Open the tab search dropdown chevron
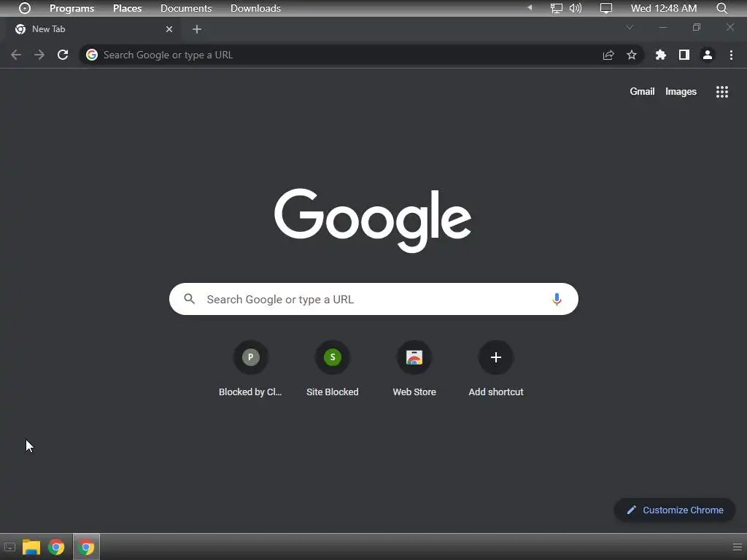Viewport: 747px width, 560px height. point(630,27)
